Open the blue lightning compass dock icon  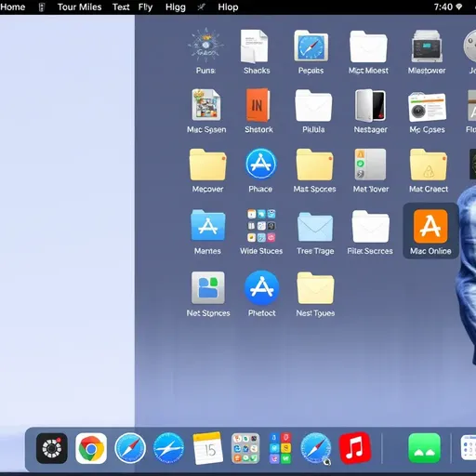coord(168,448)
